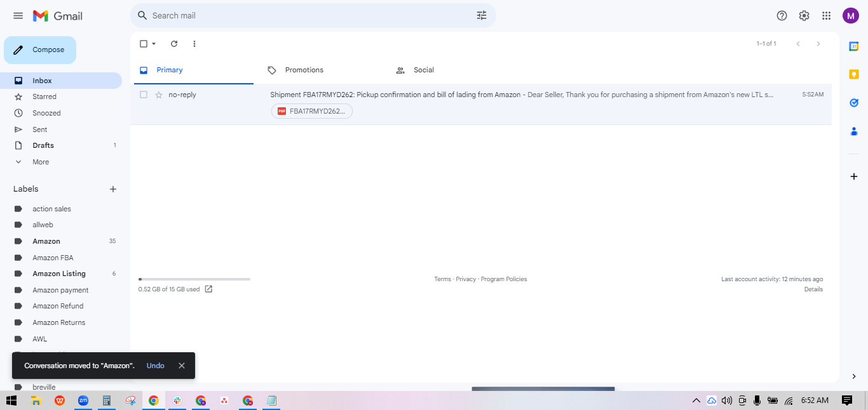Show hidden system tray icons
Viewport: 868px width, 410px height.
696,400
